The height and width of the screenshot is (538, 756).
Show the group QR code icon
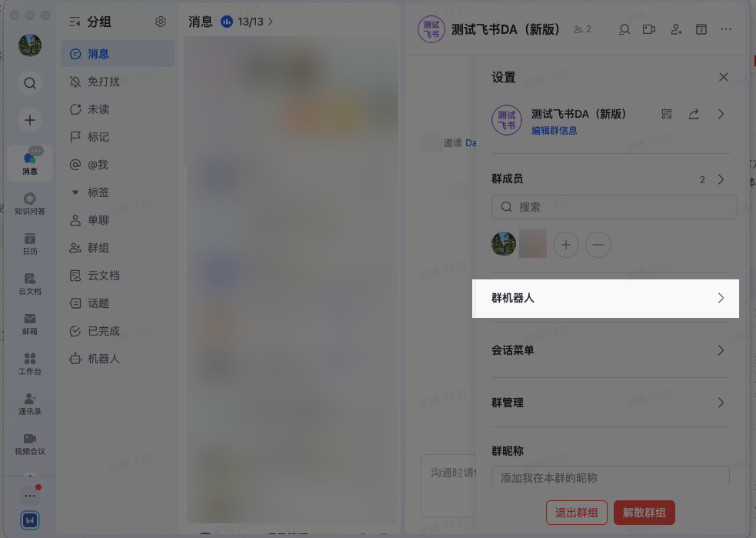click(667, 114)
